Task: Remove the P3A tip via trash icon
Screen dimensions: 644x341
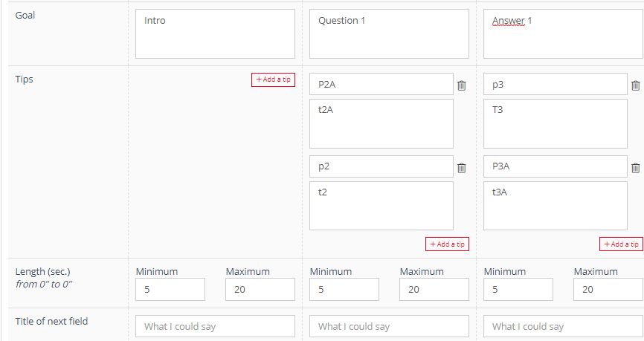Action: (x=635, y=168)
